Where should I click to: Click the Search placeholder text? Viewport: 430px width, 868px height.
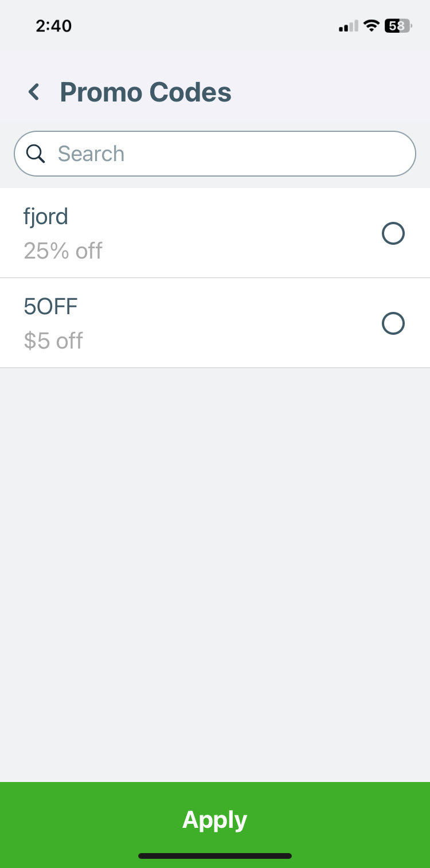tap(91, 154)
